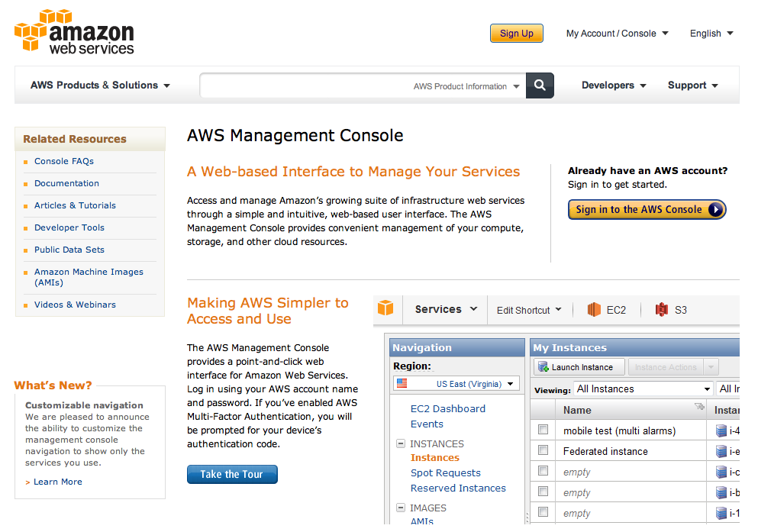
Task: Expand the Support menu
Action: [x=693, y=85]
